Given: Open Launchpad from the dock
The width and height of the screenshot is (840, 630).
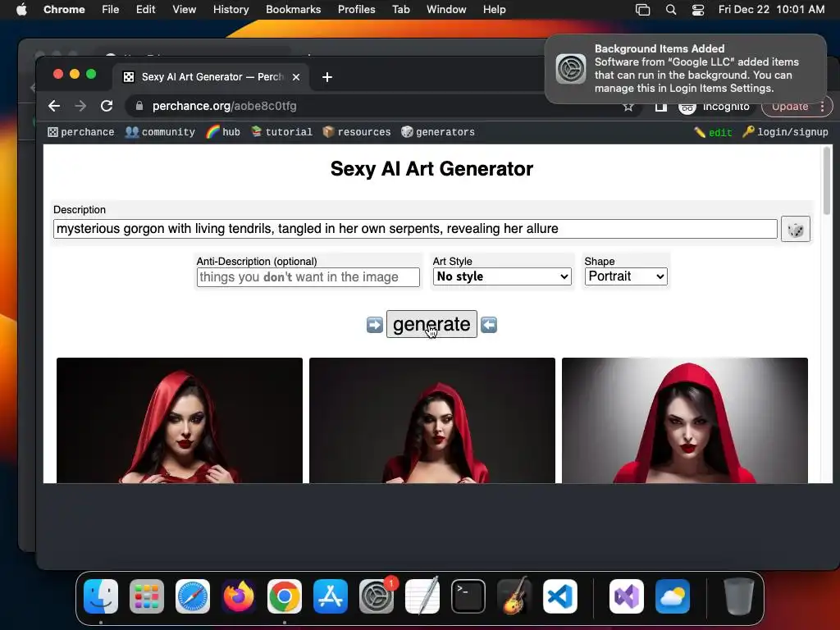Looking at the screenshot, I should [147, 596].
